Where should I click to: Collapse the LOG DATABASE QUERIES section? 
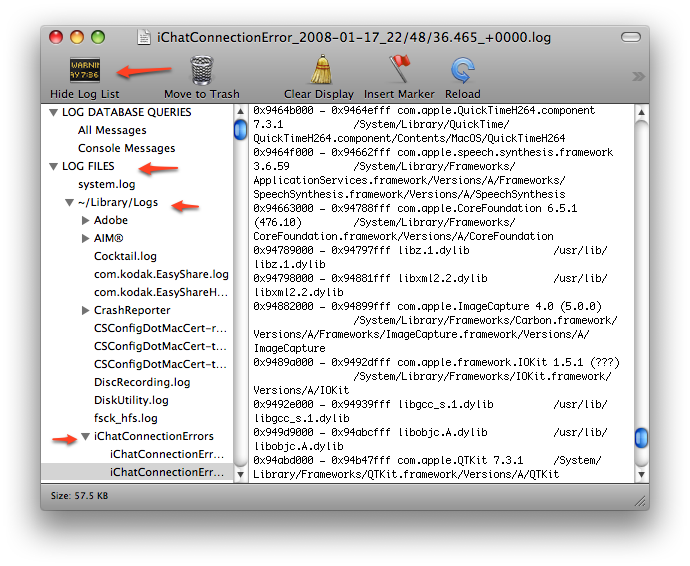point(53,113)
